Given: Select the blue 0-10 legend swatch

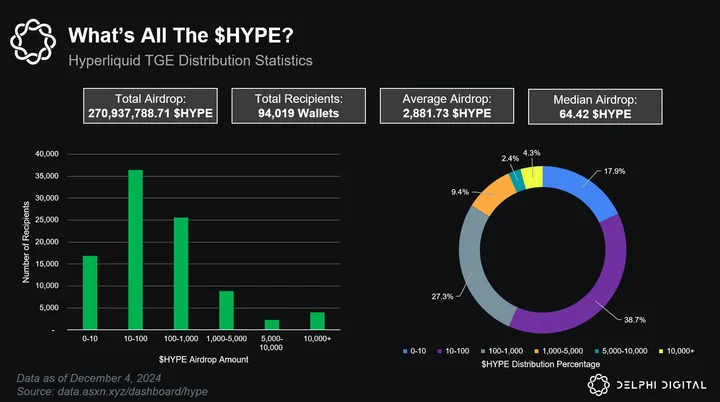Looking at the screenshot, I should tap(405, 351).
